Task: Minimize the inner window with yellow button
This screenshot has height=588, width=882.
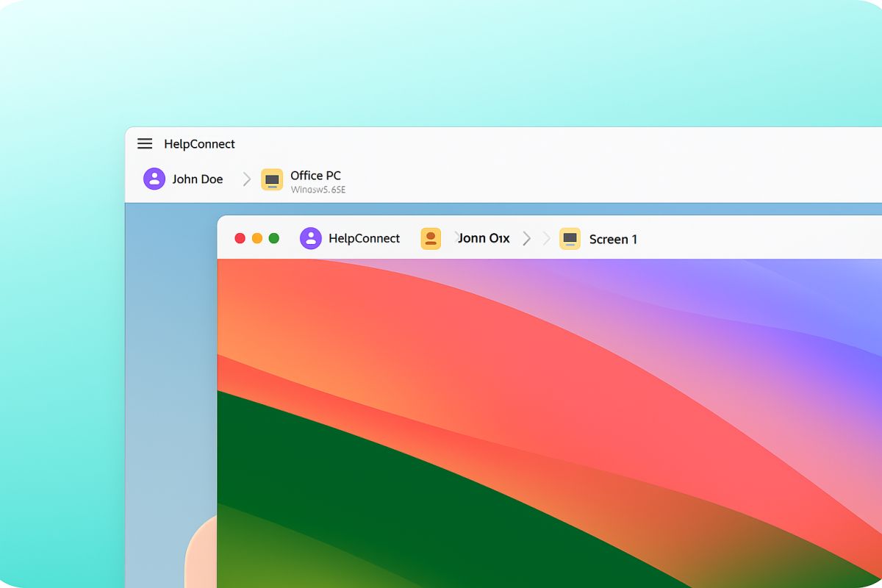Action: (x=257, y=238)
